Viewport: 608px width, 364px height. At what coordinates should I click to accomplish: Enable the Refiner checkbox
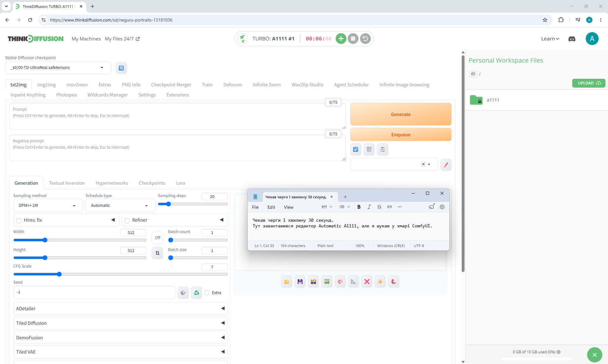click(127, 220)
